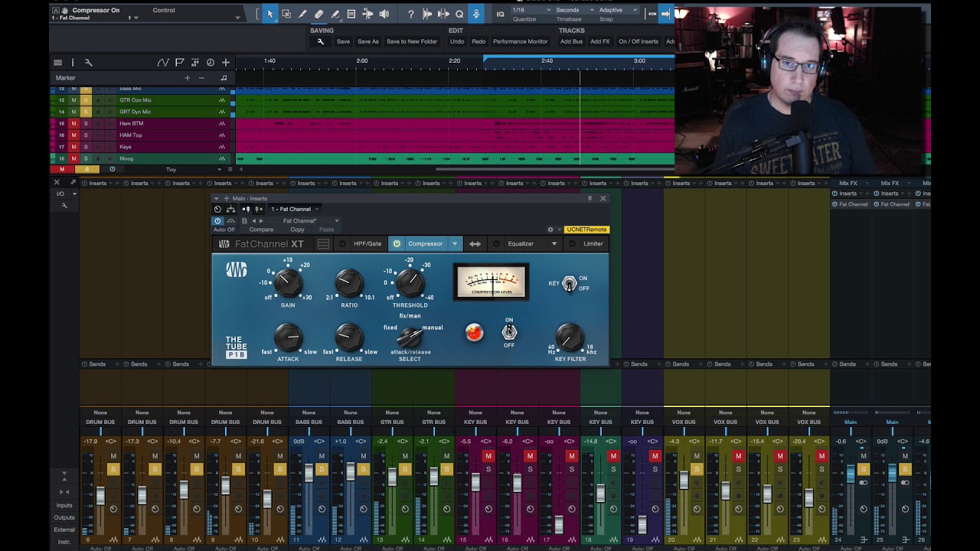The width and height of the screenshot is (980, 551).
Task: Click Add Bus in Tracks group
Action: pyautogui.click(x=571, y=41)
